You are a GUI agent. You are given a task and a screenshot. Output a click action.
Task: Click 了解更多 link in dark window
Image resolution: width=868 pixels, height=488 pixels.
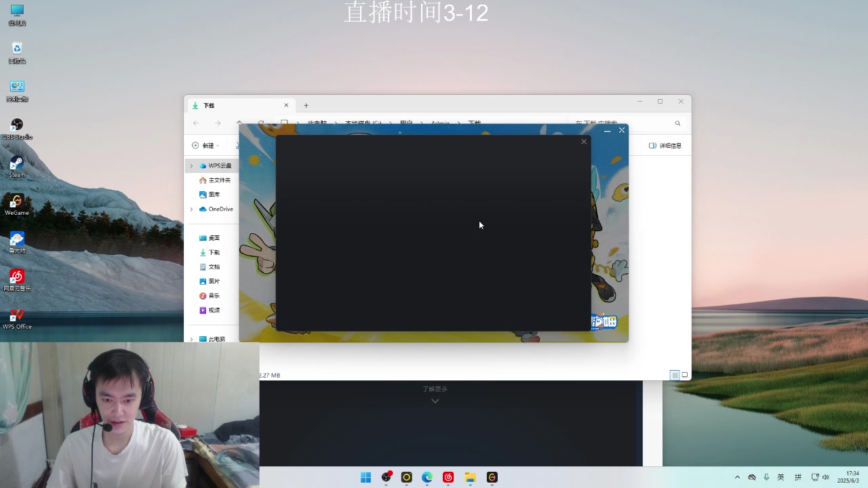(x=435, y=389)
